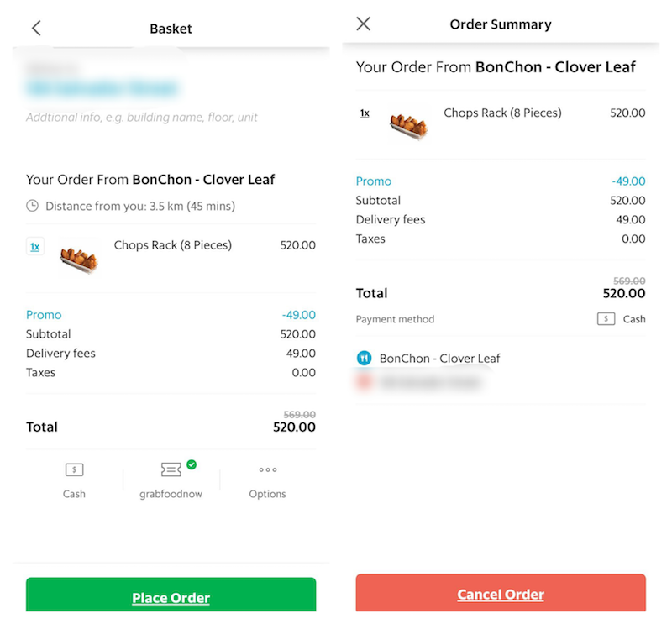Select Chops Rack (8 Pieces) item in Basket
This screenshot has height=624, width=672.
173,245
